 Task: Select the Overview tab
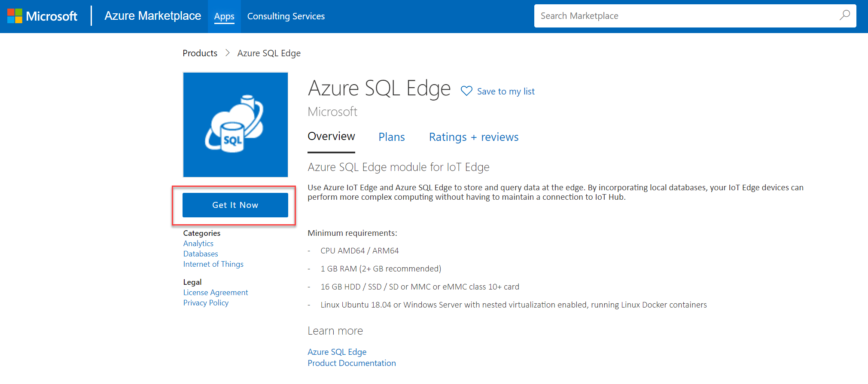(331, 137)
